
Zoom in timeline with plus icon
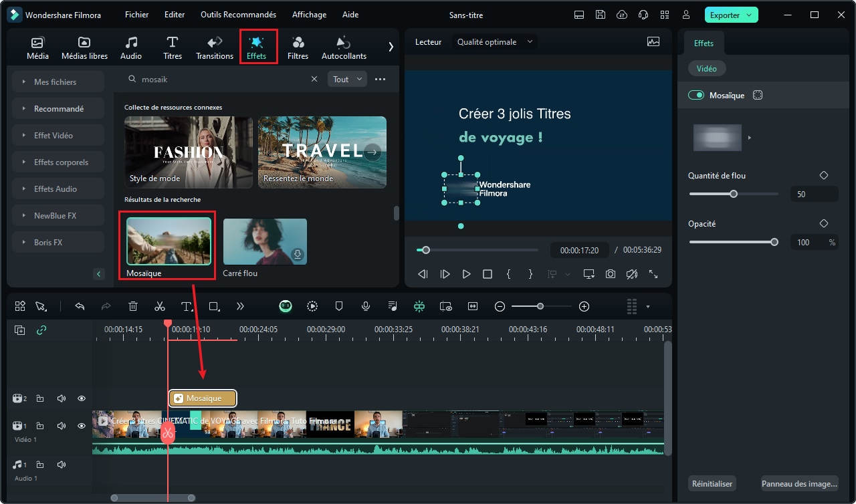click(x=584, y=306)
